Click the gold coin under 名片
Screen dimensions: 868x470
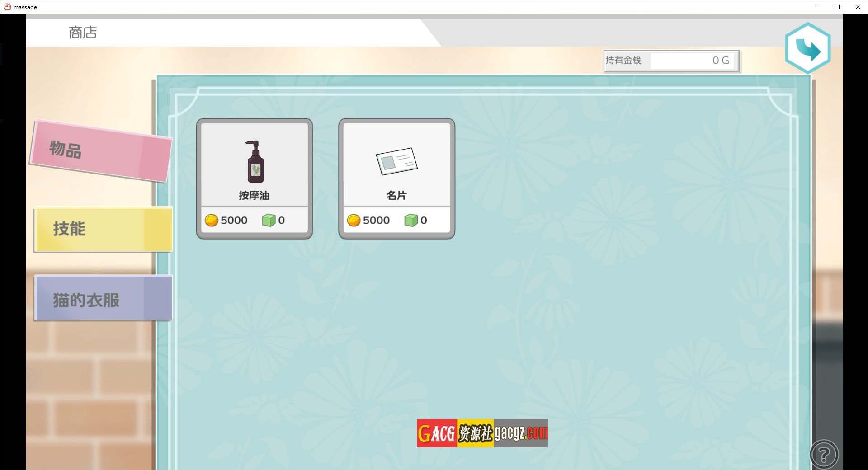tap(354, 221)
